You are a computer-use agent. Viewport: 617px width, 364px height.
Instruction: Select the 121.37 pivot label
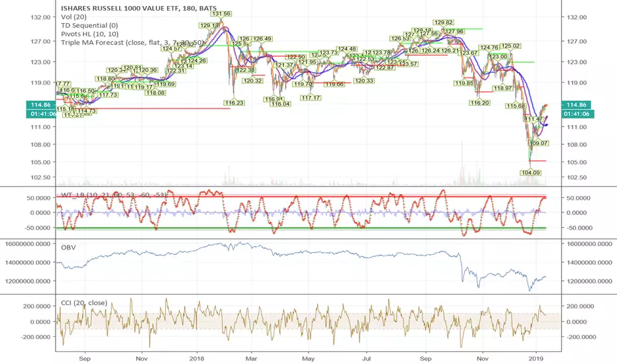click(x=284, y=65)
